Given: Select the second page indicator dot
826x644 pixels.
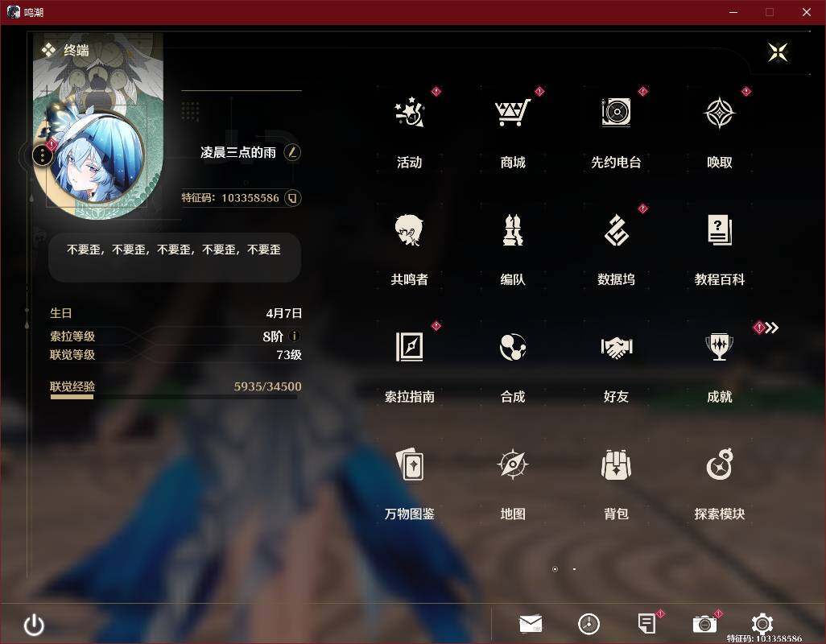Looking at the screenshot, I should coord(574,569).
